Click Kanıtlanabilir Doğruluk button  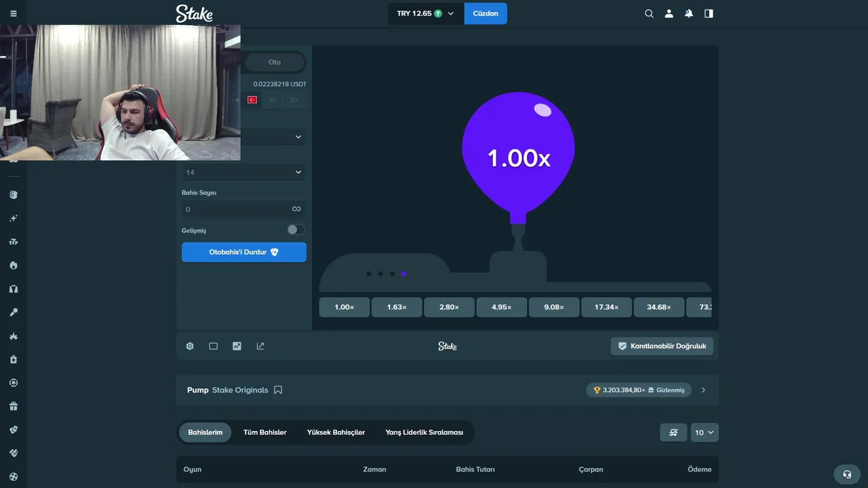(662, 346)
